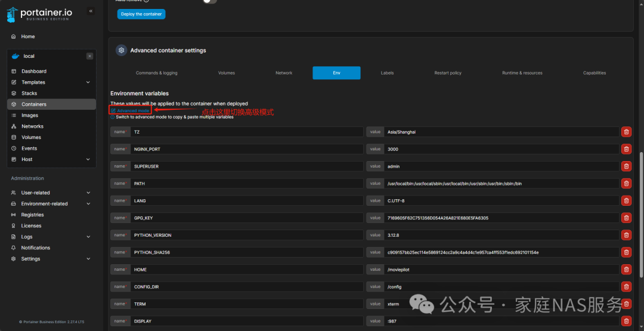Deploy the container button
The image size is (644, 331).
[141, 14]
